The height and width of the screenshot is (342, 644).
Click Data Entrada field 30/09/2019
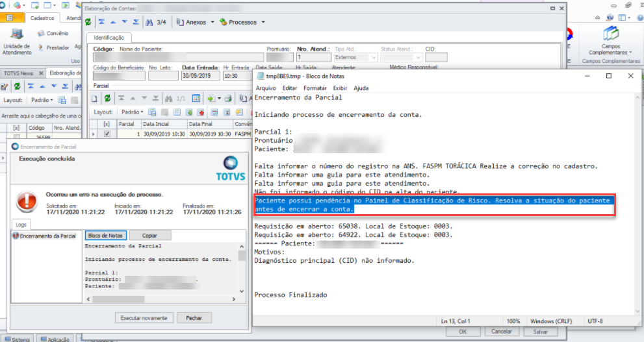tap(200, 76)
